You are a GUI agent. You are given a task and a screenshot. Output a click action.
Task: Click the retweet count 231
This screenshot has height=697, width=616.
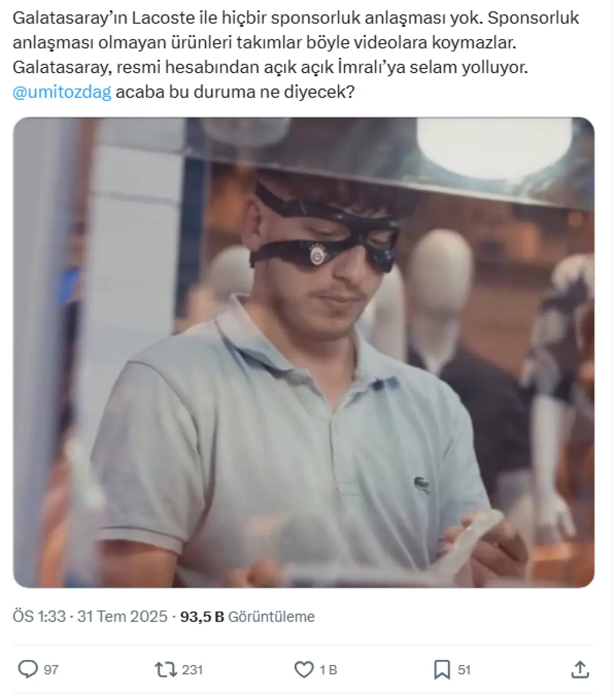coord(192,670)
